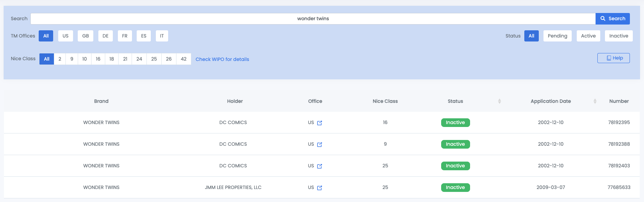This screenshot has width=644, height=202.
Task: Open external link icon for trademark 78192395
Action: click(x=319, y=123)
